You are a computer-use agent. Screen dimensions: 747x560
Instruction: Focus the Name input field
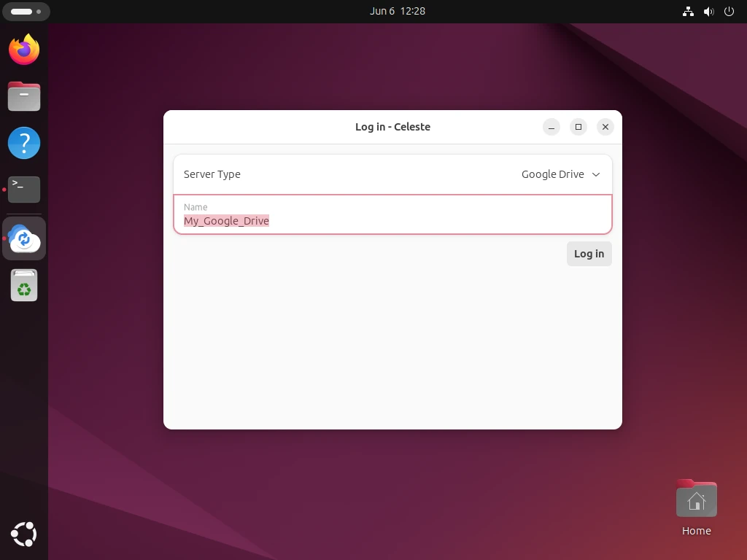click(392, 214)
